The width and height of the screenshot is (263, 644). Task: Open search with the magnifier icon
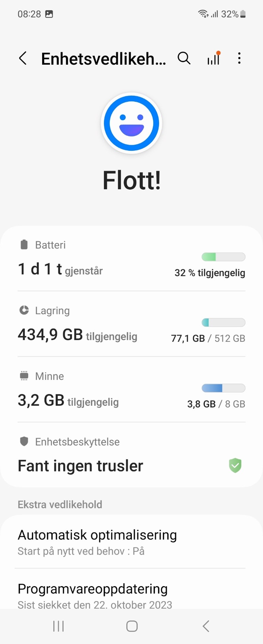point(184,59)
